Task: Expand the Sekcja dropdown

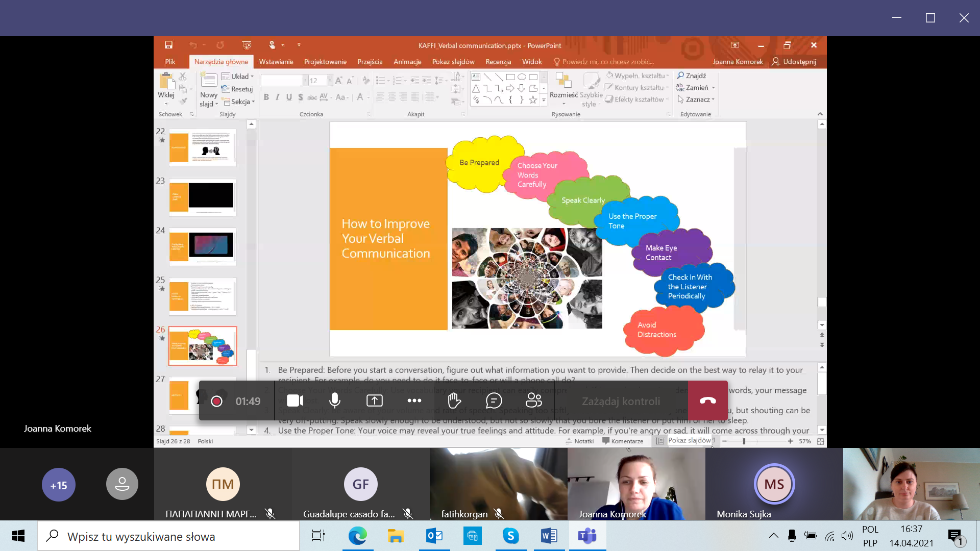Action: [238, 102]
